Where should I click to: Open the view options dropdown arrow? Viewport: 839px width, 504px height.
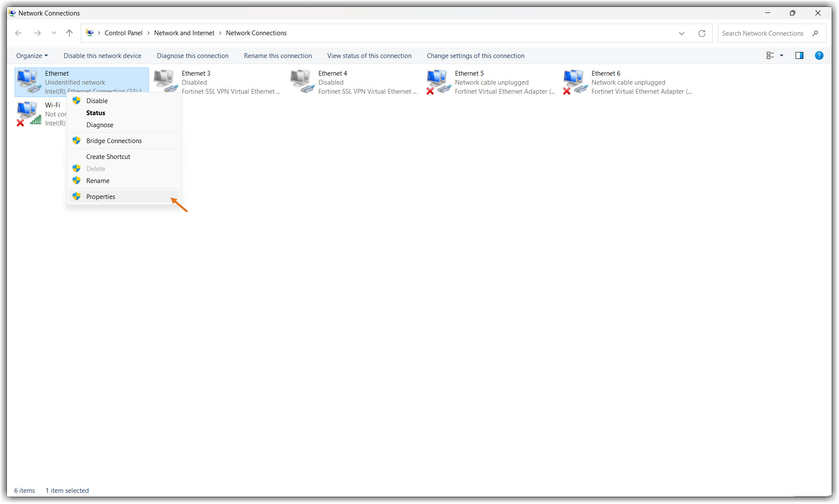781,55
